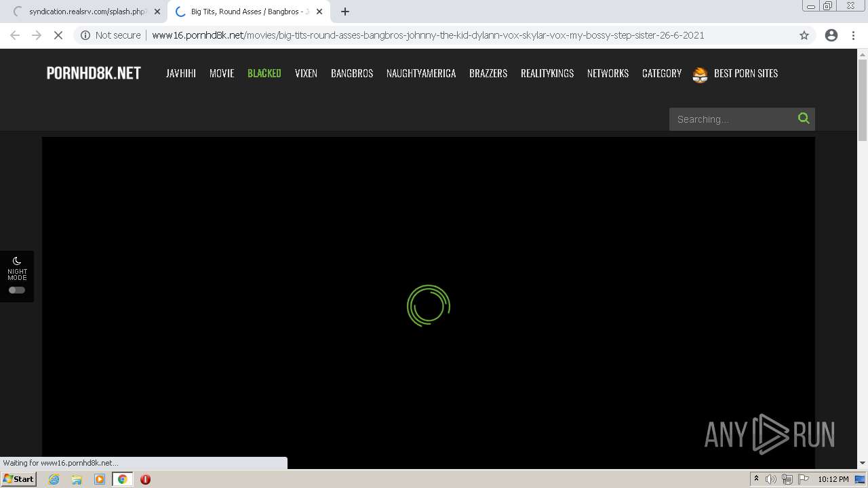The height and width of the screenshot is (488, 868).
Task: Click the show desktop tray button
Action: (861, 479)
